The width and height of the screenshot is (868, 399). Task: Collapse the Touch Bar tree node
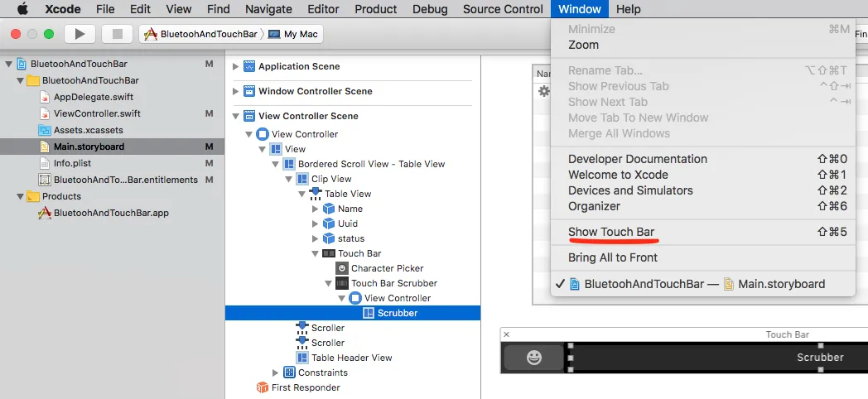point(316,253)
